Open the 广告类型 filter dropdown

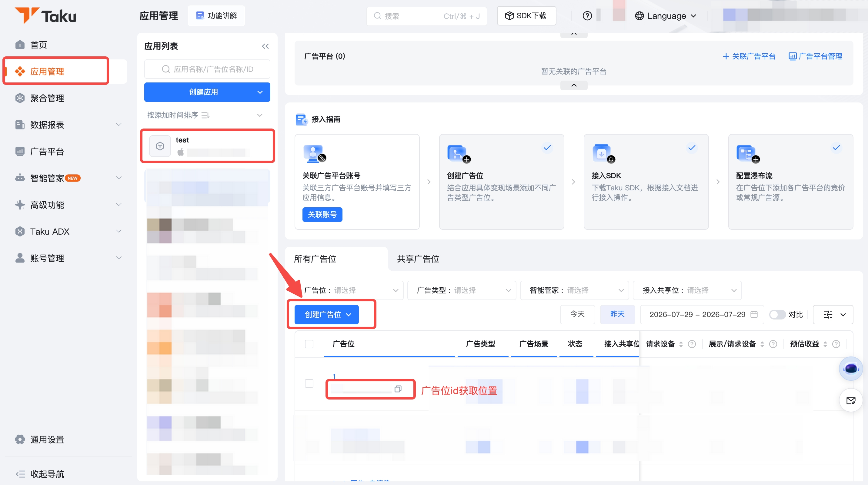click(x=462, y=290)
